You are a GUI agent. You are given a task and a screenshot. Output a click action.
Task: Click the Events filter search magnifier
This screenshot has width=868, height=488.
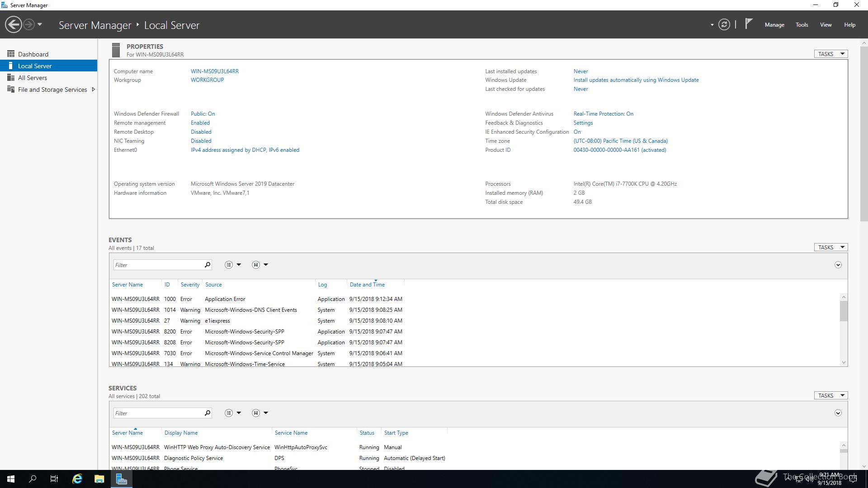coord(208,265)
